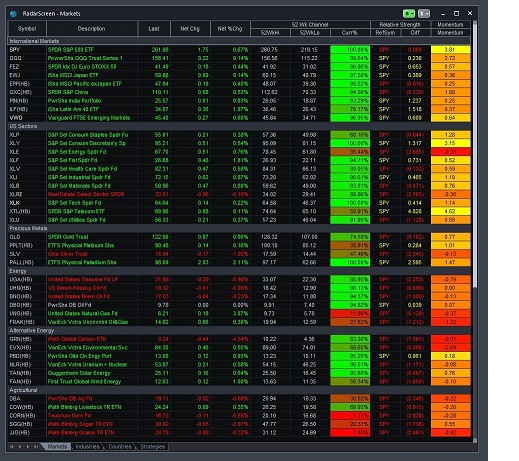Click the red XLE momentum cell -2.33

pos(451,152)
